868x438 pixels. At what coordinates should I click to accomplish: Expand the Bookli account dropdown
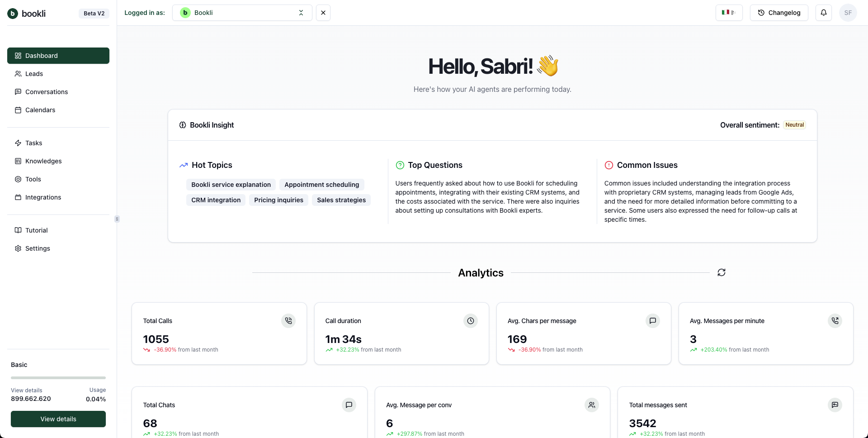coord(242,13)
